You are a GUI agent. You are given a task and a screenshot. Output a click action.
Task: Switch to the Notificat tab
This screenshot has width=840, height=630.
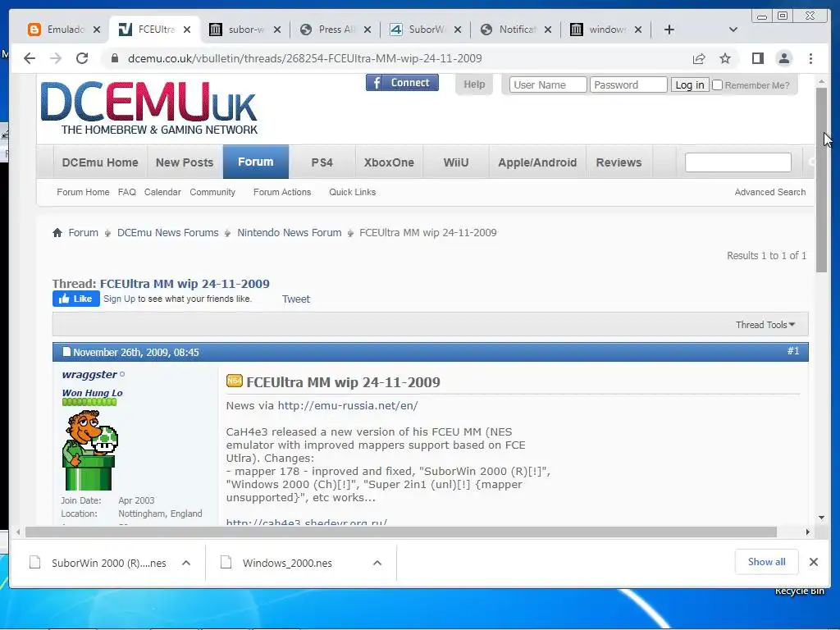(x=508, y=30)
